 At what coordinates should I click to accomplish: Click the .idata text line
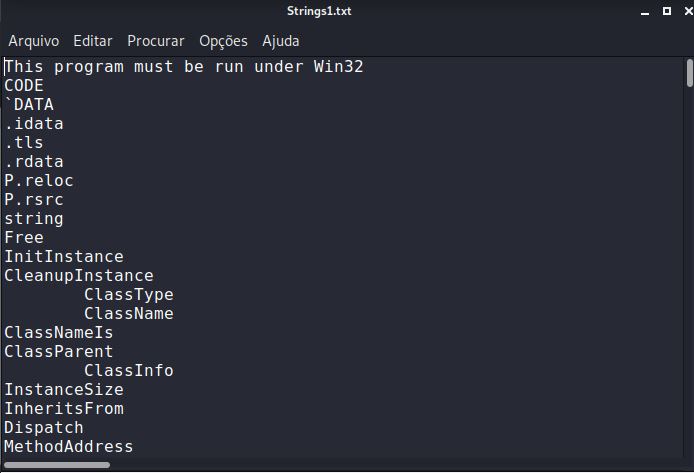34,124
